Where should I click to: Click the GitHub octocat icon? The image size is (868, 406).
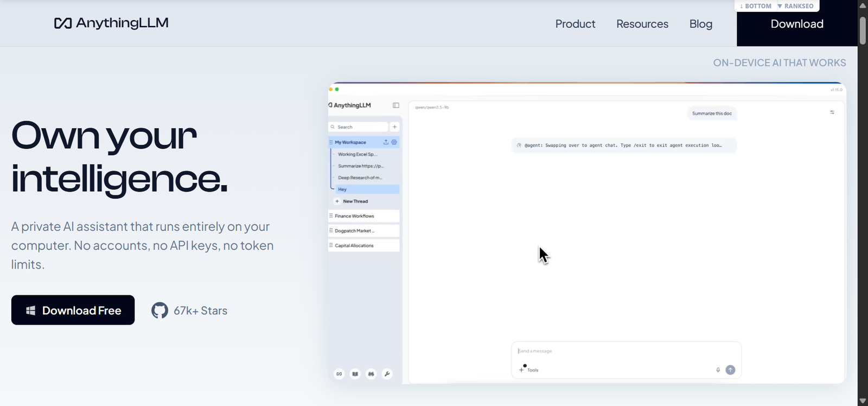point(159,310)
